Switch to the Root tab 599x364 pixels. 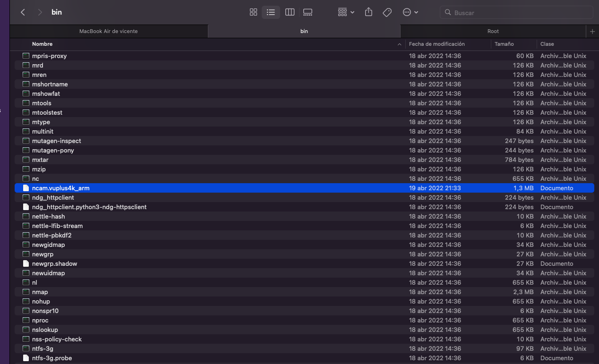coord(493,31)
